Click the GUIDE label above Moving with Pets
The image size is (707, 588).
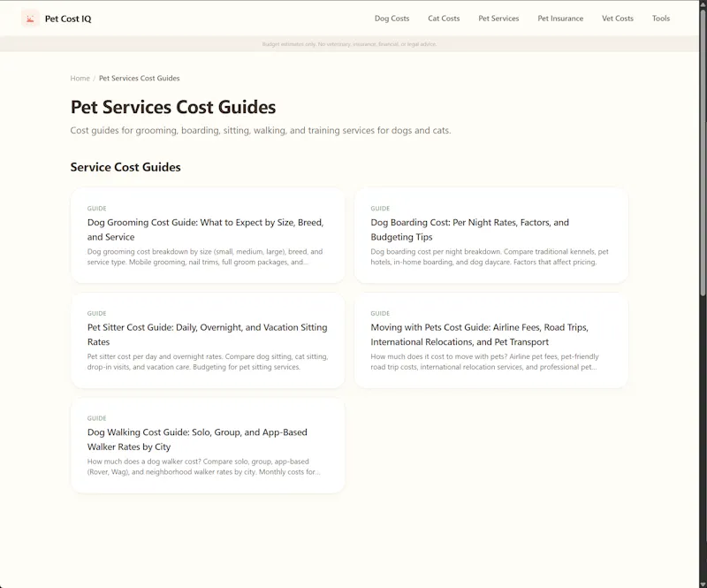point(380,313)
